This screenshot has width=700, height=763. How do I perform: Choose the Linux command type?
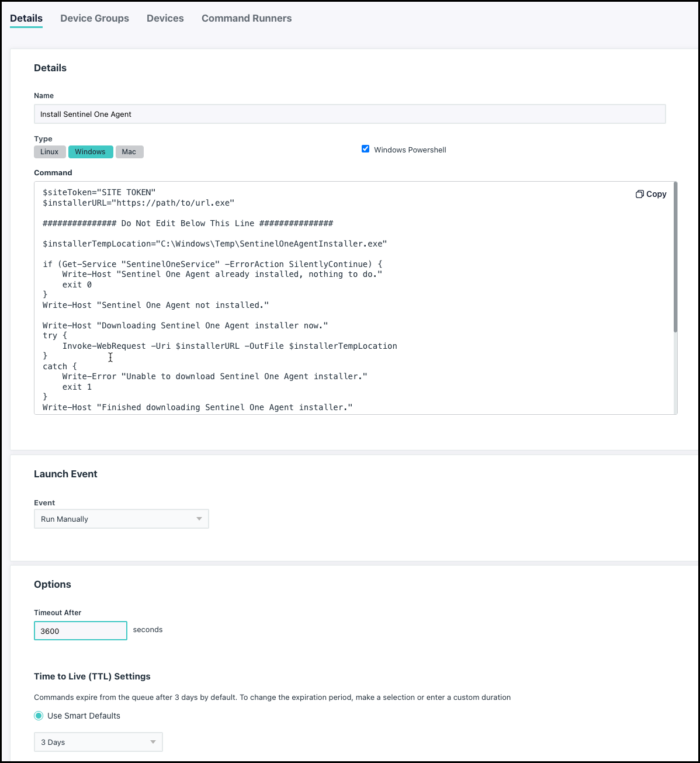coord(50,152)
